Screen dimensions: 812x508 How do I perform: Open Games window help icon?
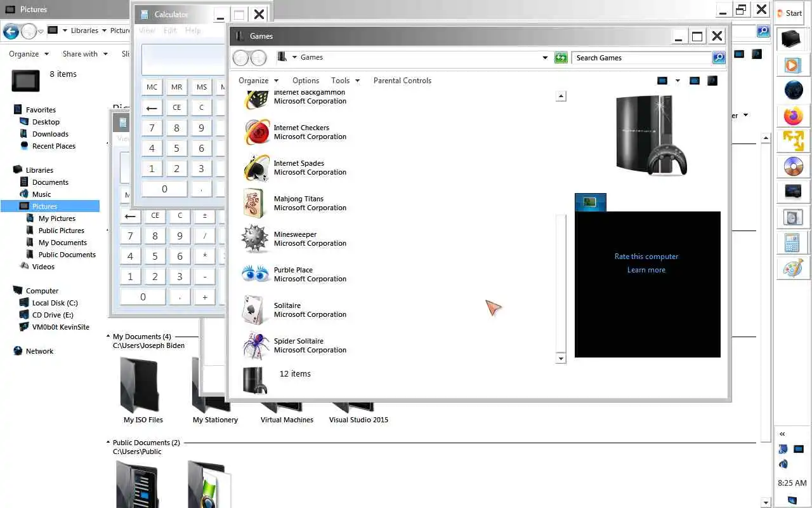click(x=712, y=81)
